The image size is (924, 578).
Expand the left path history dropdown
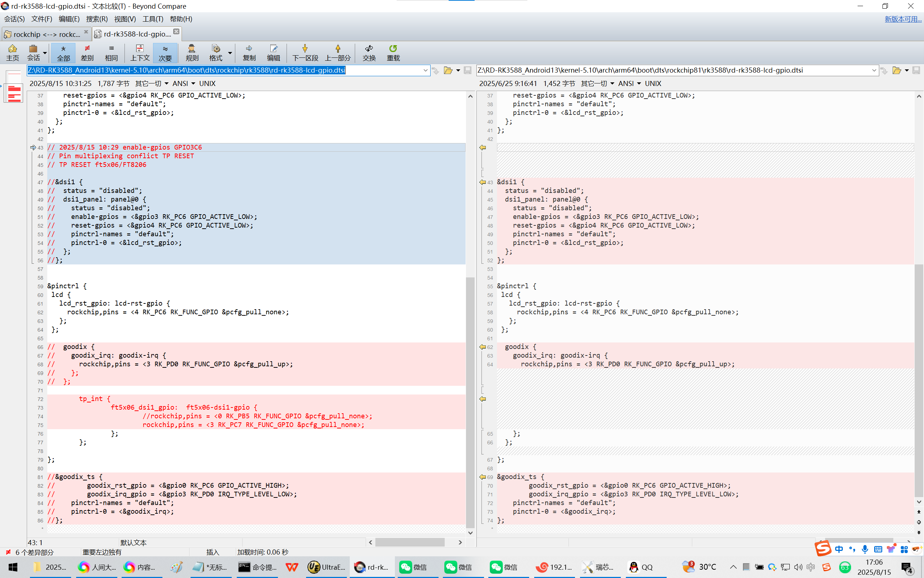coord(425,70)
